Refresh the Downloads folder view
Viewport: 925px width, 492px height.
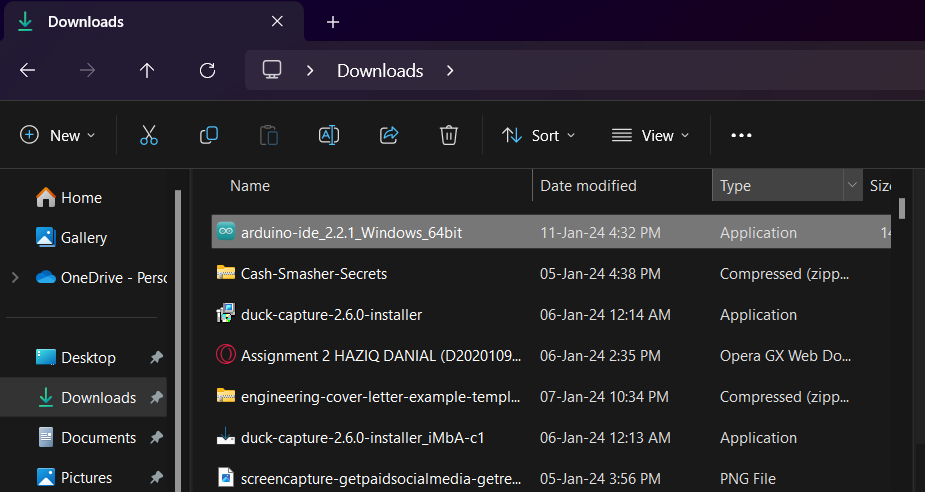[208, 70]
